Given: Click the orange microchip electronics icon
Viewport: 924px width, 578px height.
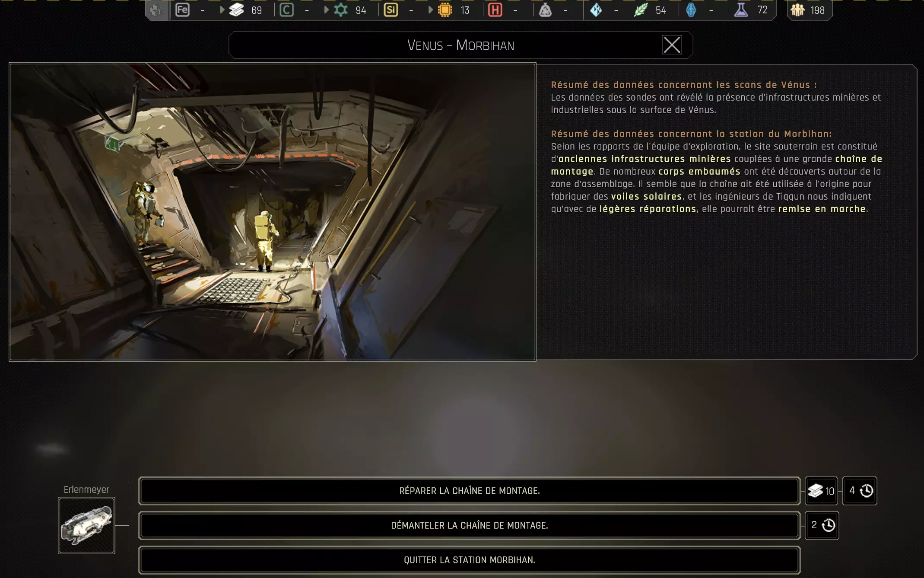Looking at the screenshot, I should (x=445, y=10).
